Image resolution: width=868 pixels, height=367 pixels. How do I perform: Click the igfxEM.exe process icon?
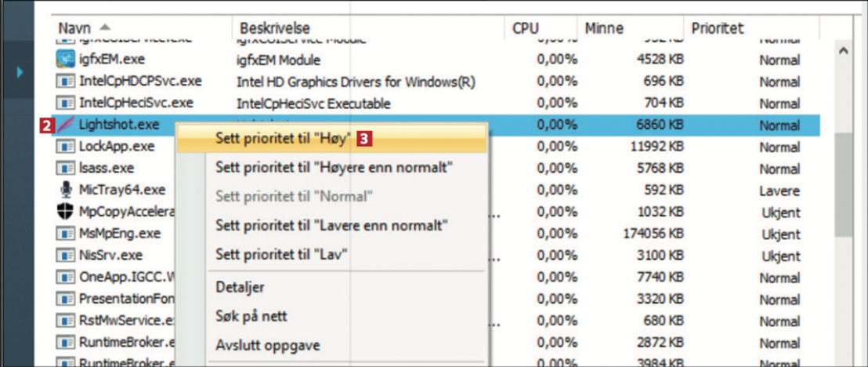(65, 60)
